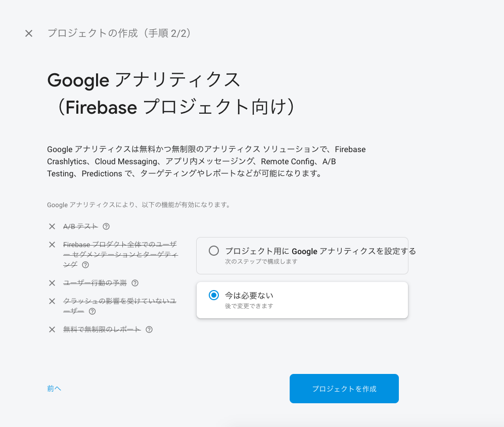Viewport: 504px width, 427px height.
Task: Click the 前へ link to go back
Action: pyautogui.click(x=54, y=388)
